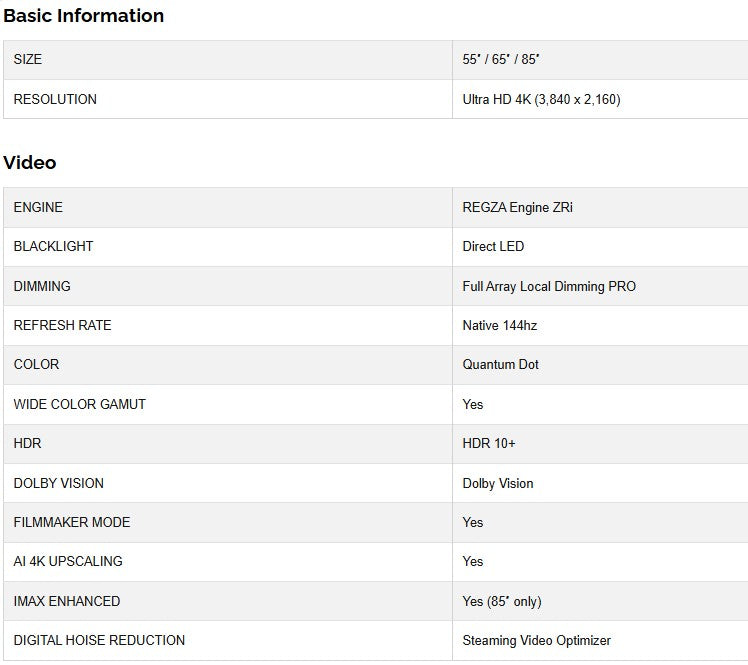Image resolution: width=748 pixels, height=665 pixels.
Task: Click the Video section heading
Action: [x=30, y=162]
